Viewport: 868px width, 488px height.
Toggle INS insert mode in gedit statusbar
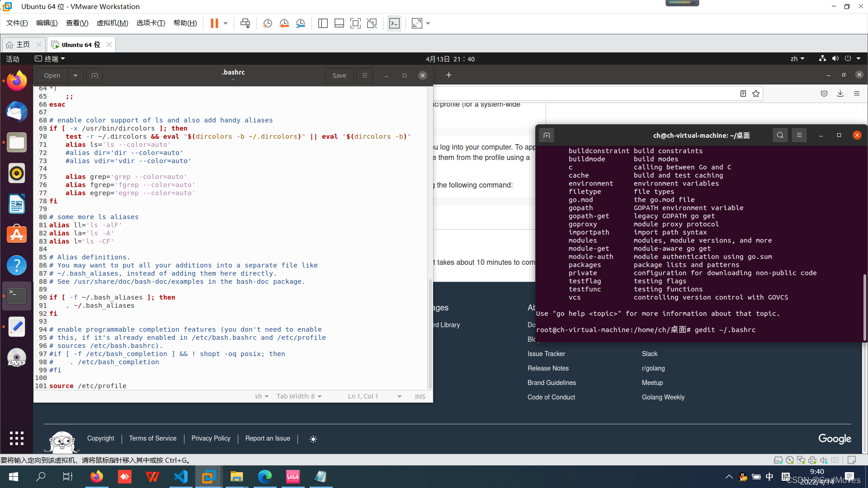click(420, 396)
